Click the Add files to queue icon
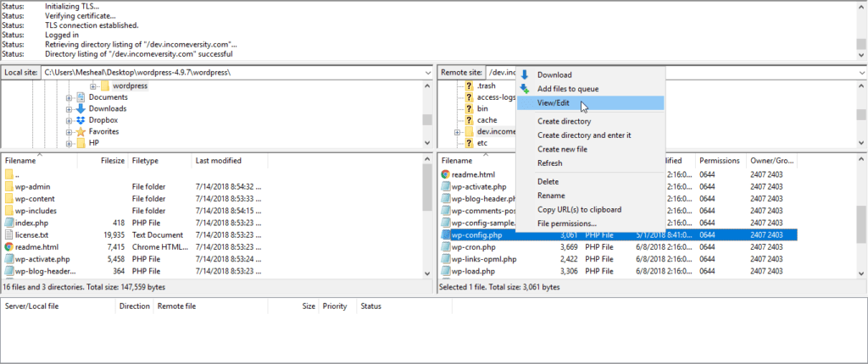This screenshot has width=868, height=364. point(525,89)
